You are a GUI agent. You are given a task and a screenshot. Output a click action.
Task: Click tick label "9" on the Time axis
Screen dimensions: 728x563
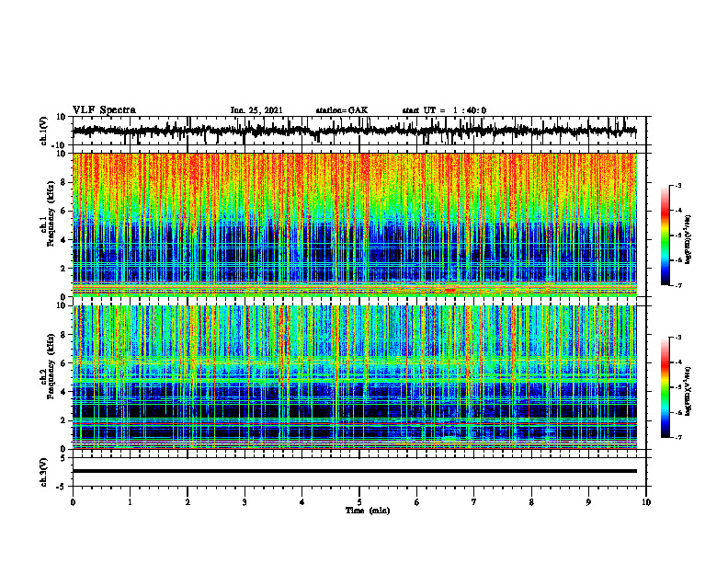pos(588,502)
